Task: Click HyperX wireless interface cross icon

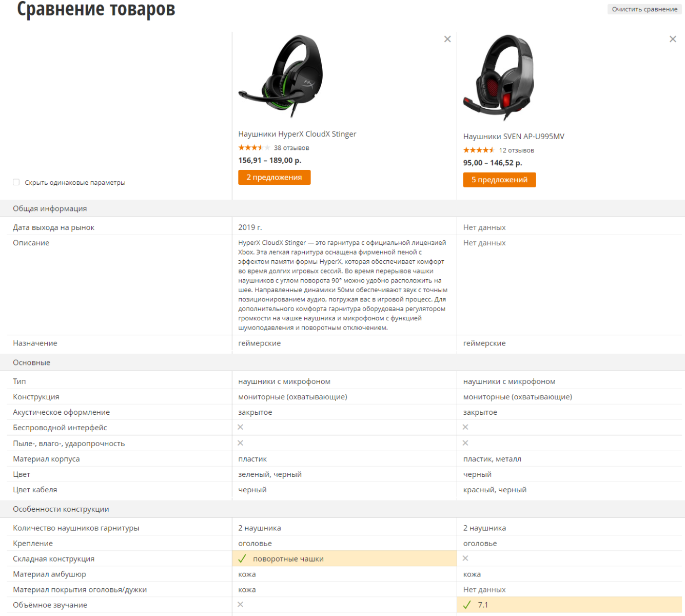Action: pos(241,427)
